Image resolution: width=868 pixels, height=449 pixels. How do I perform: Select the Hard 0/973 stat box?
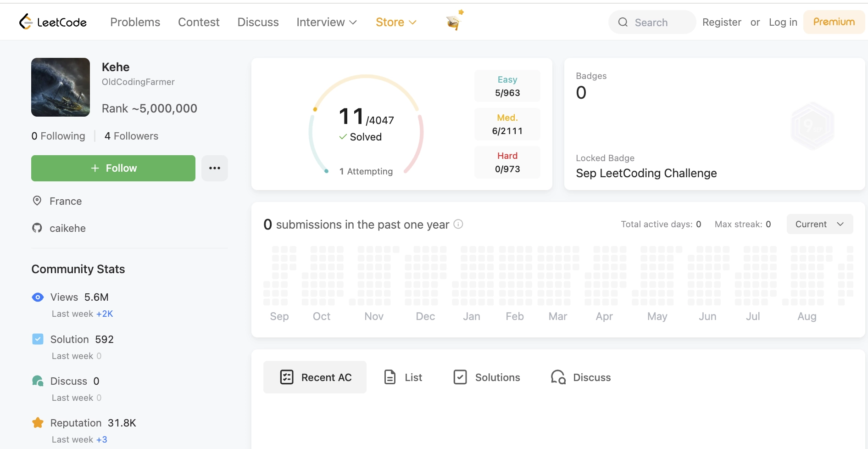click(x=507, y=162)
